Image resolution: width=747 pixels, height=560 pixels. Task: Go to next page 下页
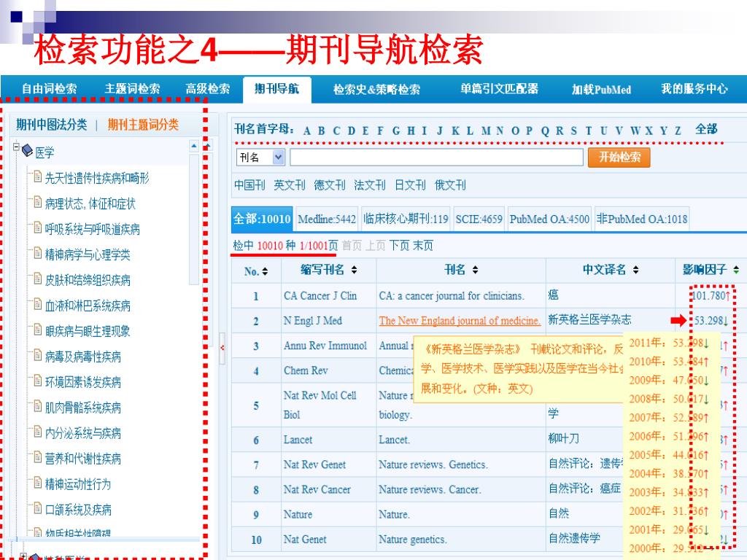point(399,246)
